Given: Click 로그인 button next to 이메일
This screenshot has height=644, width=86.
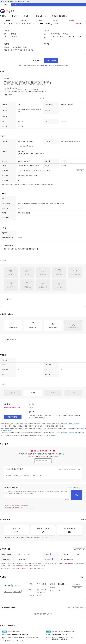Looking at the screenshot, I should [x=39, y=476].
